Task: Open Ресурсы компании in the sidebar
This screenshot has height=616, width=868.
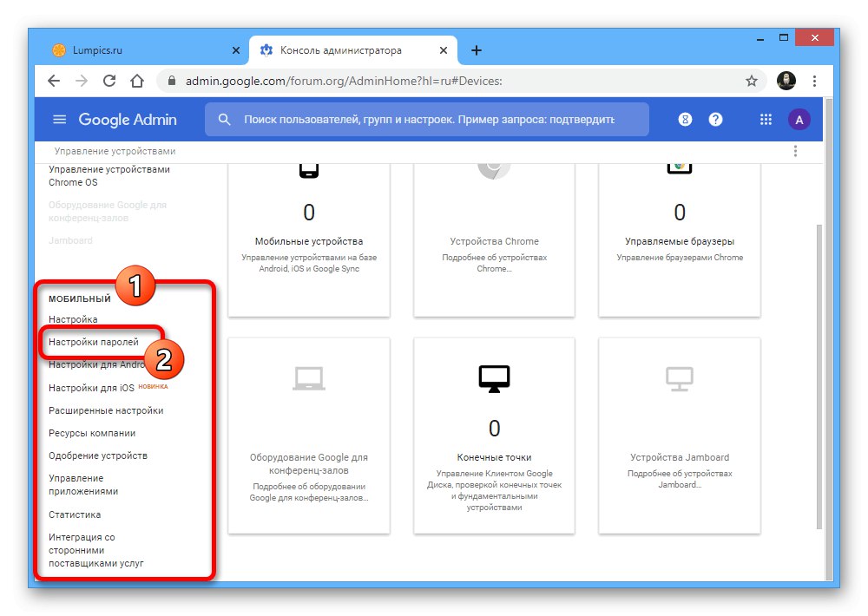Action: (92, 433)
